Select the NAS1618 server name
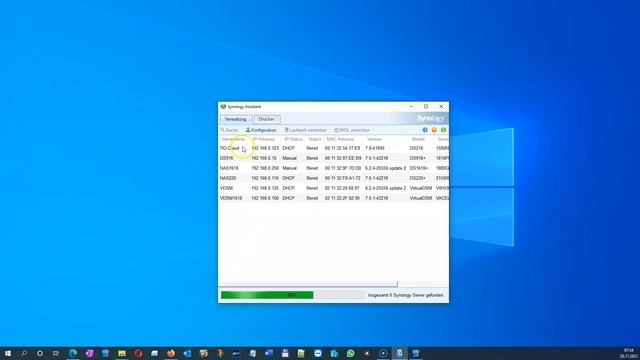The width and height of the screenshot is (640, 360). click(x=229, y=168)
